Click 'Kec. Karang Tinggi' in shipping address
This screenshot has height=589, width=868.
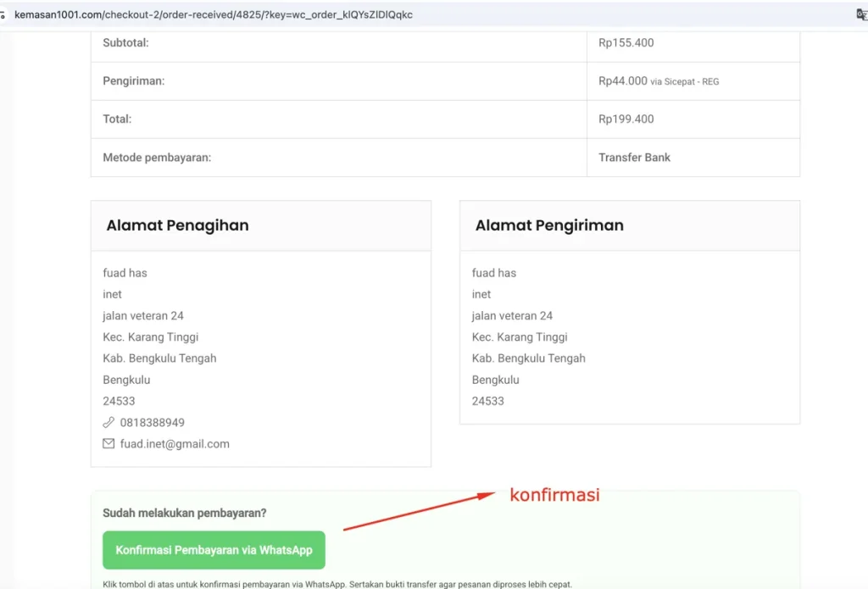[520, 337]
